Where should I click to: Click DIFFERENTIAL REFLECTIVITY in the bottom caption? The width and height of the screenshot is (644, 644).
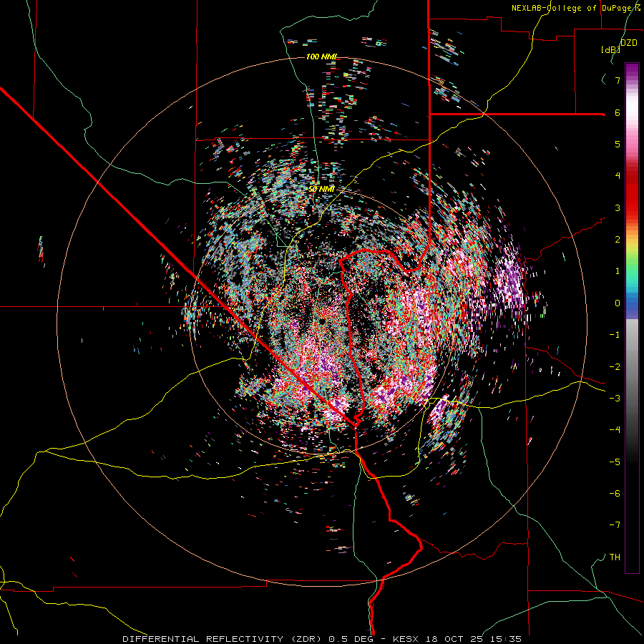point(203,639)
